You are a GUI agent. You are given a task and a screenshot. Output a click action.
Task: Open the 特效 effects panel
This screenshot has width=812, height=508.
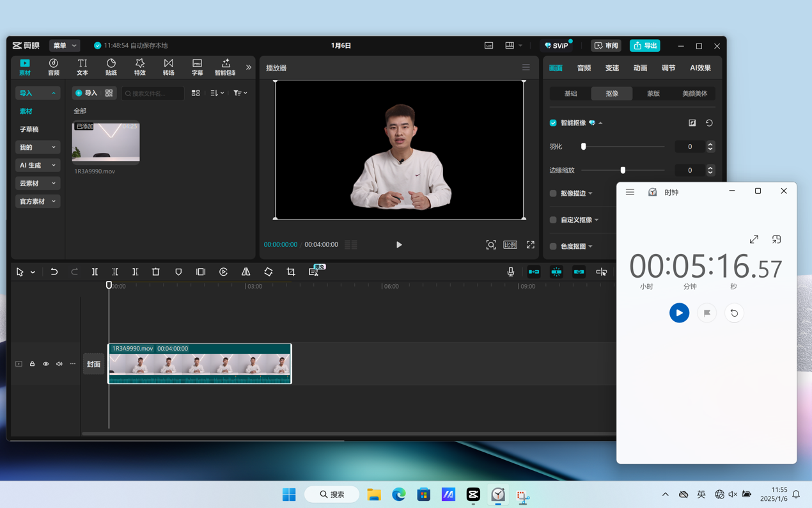click(x=139, y=67)
